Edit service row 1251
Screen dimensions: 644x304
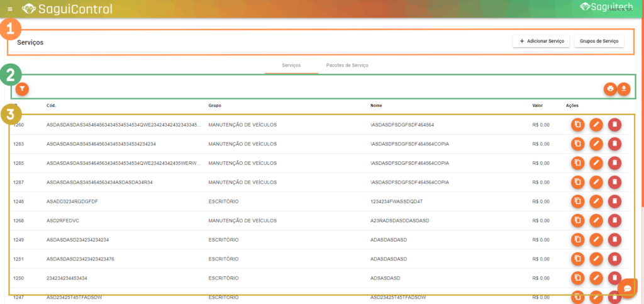[x=596, y=259]
